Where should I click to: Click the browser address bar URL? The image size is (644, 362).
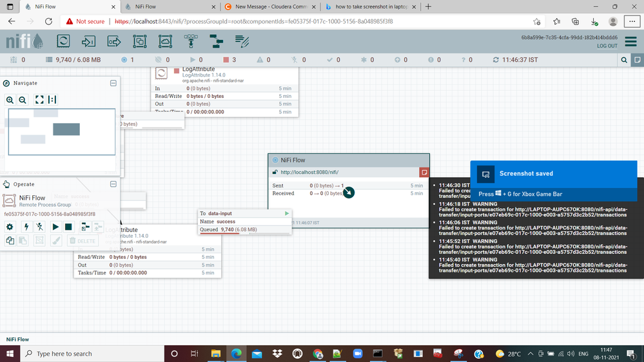point(254,21)
